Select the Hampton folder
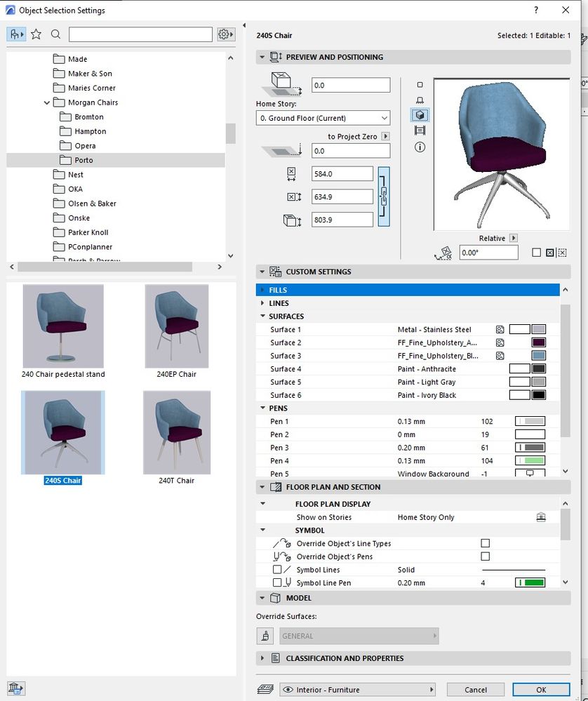This screenshot has width=588, height=701. (x=91, y=131)
